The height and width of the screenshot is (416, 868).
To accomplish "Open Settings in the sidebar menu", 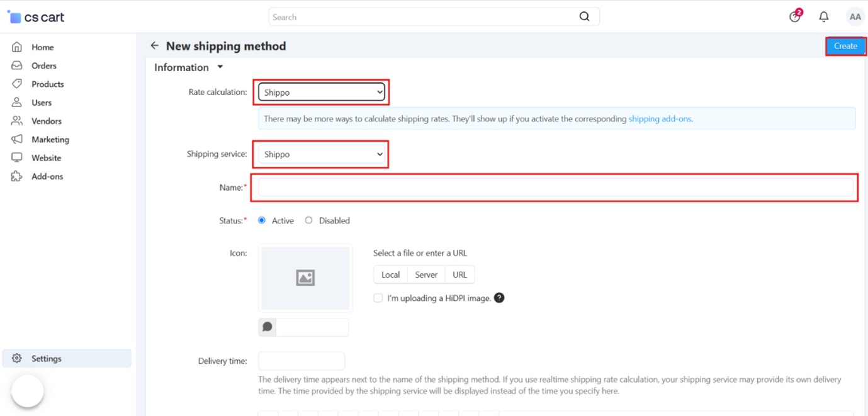I will [67, 359].
